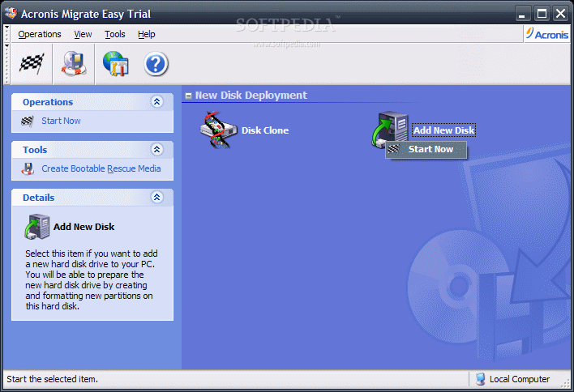Click the Local Computer icon in the status bar

[480, 379]
